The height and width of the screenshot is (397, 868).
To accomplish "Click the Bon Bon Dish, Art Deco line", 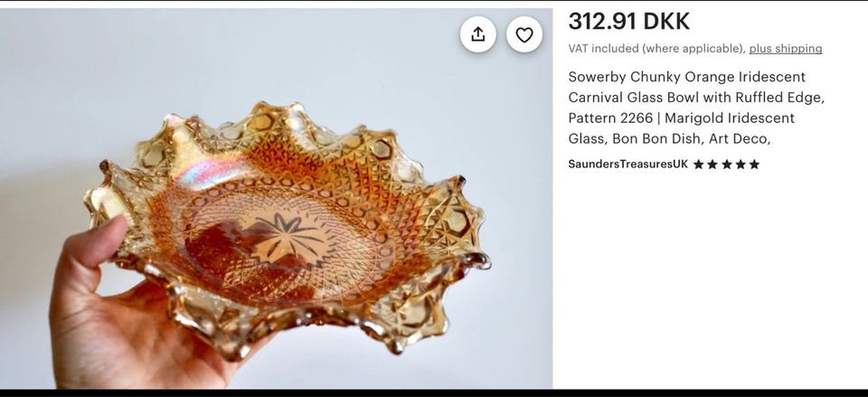I will coord(669,138).
